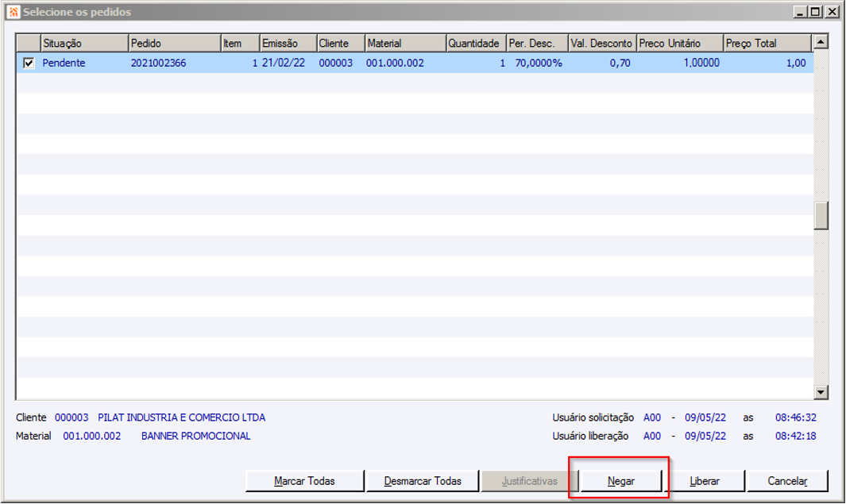Image resolution: width=846 pixels, height=504 pixels.
Task: Sort by the Situação column header
Action: 84,43
